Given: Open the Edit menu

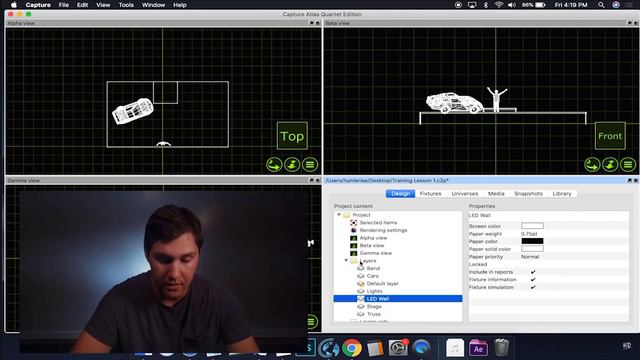Looking at the screenshot, I should coord(82,5).
